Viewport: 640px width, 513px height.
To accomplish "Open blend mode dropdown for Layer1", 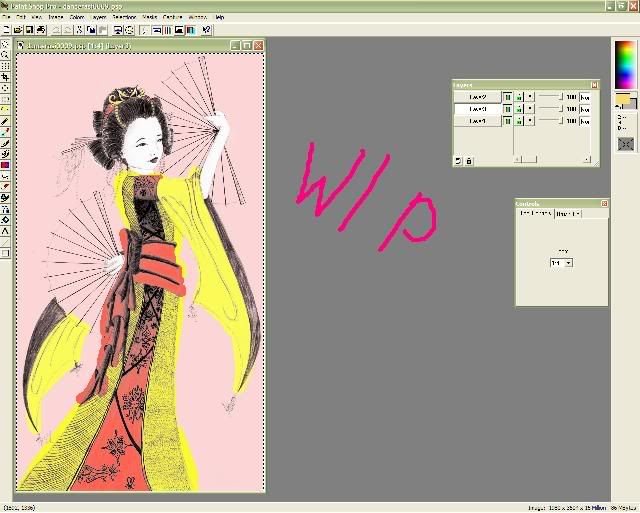I will (585, 121).
